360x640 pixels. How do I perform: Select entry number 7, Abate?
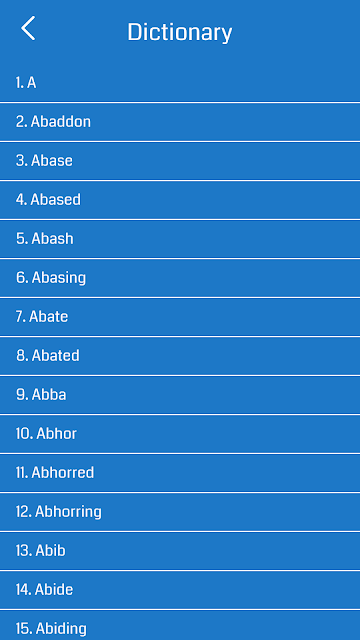(180, 317)
